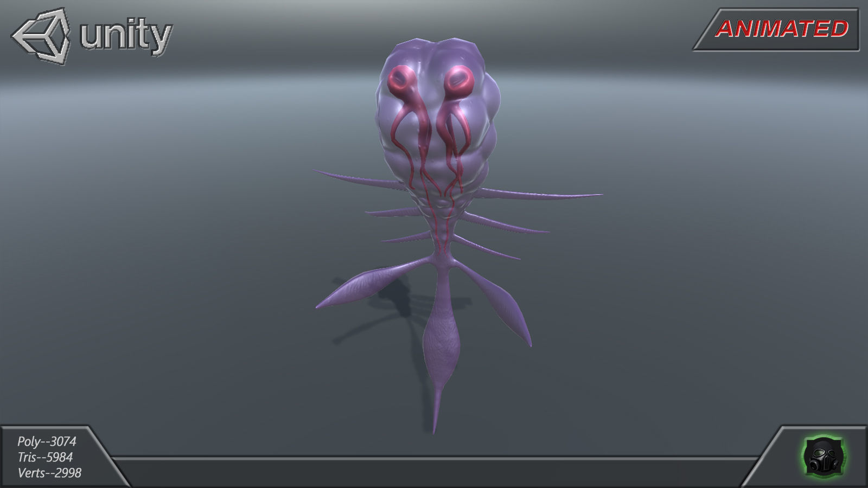Select the 'Tris--5984' stat text
Image resolution: width=868 pixels, height=488 pixels.
tap(45, 457)
